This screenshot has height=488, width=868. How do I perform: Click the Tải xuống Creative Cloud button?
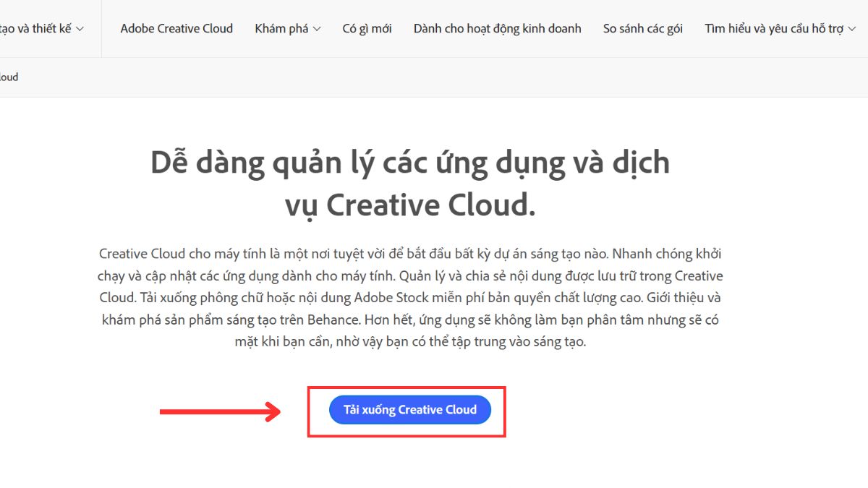coord(410,410)
